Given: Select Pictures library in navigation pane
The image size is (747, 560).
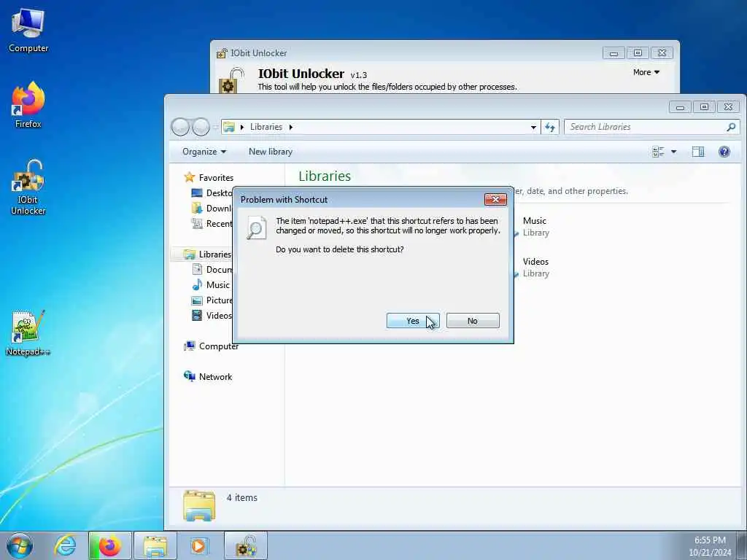Looking at the screenshot, I should [212, 300].
